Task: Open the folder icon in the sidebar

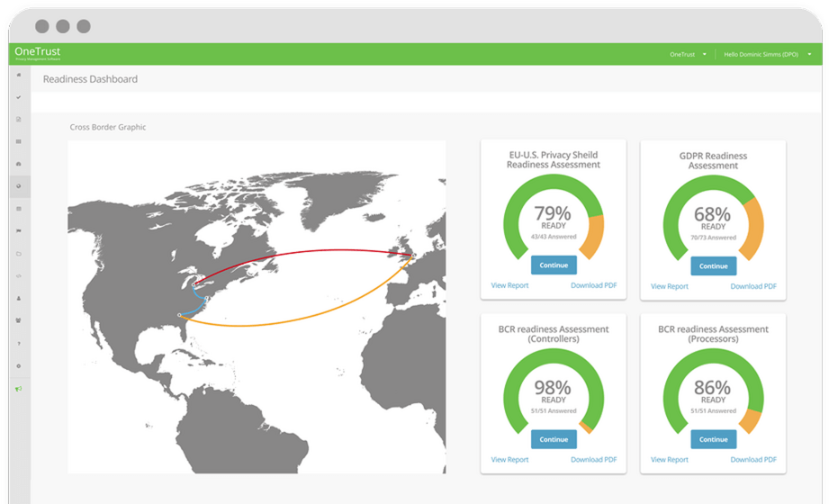Action: pyautogui.click(x=19, y=254)
